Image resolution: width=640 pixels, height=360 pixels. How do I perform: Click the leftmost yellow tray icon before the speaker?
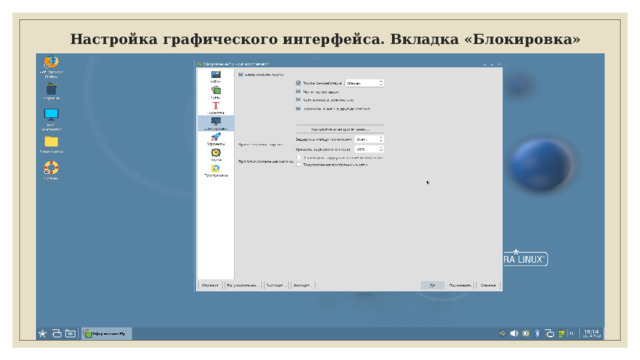(502, 333)
